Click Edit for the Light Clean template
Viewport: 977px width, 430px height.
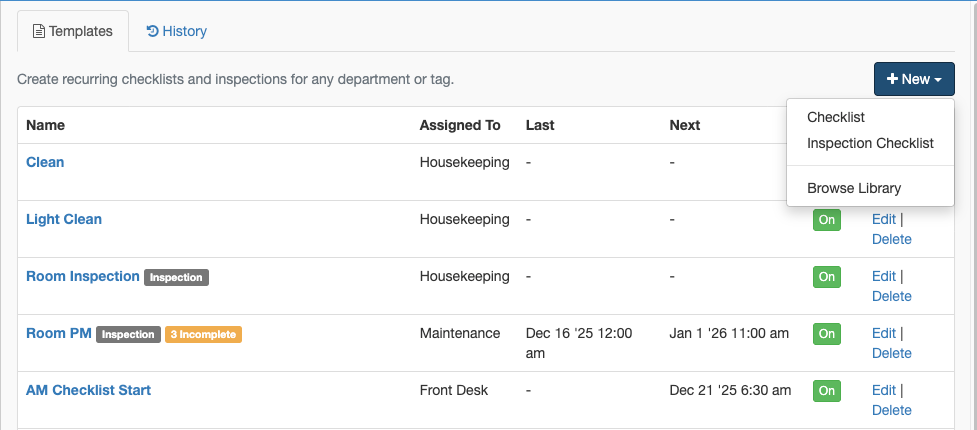884,219
